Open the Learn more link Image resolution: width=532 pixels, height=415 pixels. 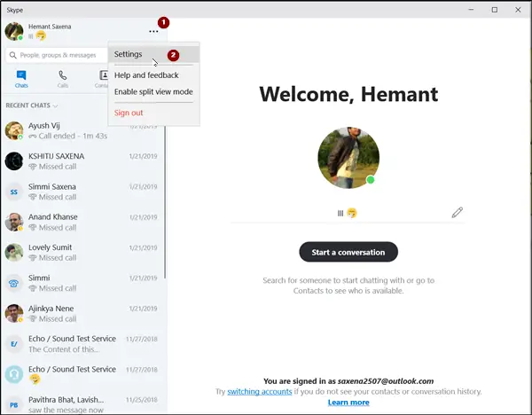coord(348,403)
